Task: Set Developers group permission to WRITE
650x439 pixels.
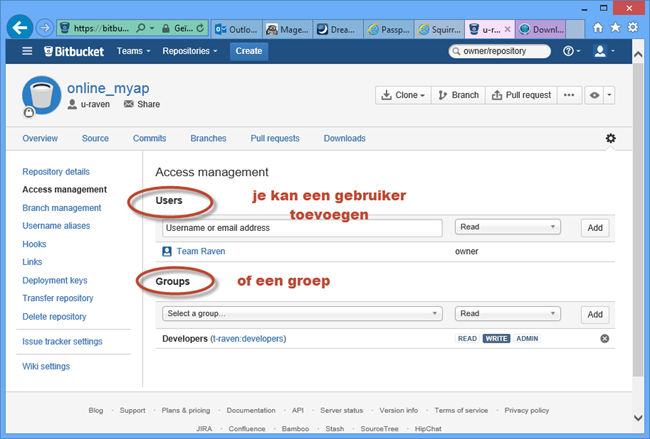Action: click(496, 339)
